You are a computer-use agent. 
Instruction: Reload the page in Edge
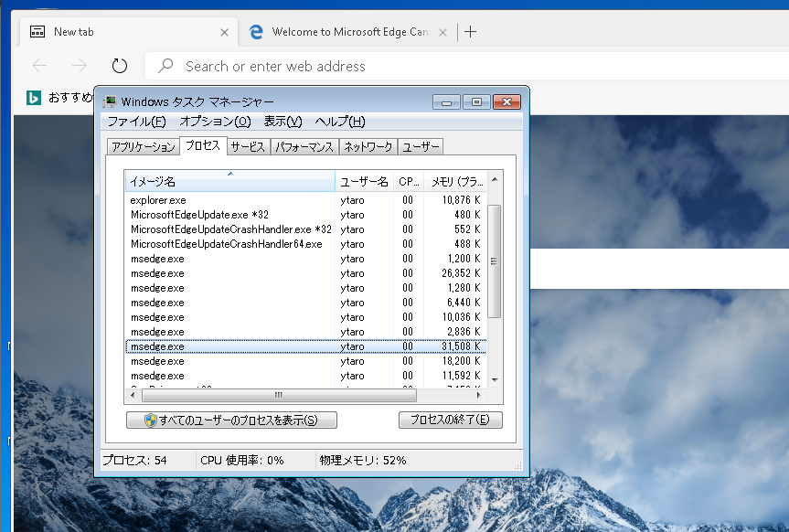point(119,66)
